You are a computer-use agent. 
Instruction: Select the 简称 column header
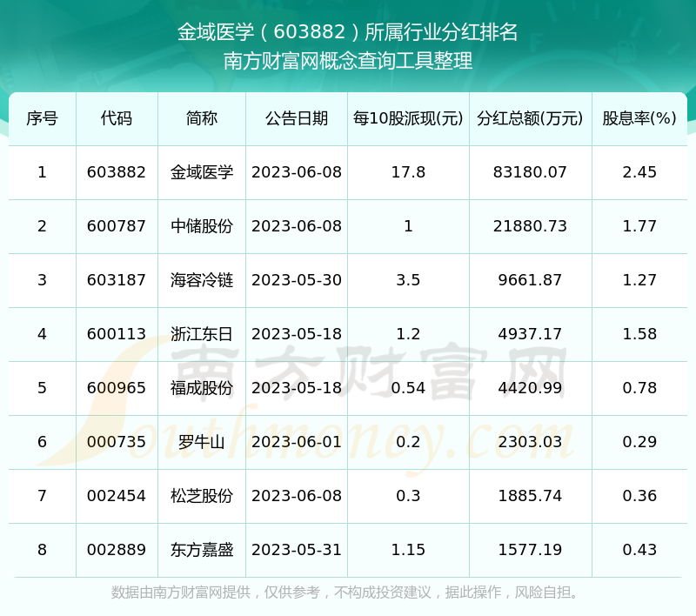(x=202, y=118)
